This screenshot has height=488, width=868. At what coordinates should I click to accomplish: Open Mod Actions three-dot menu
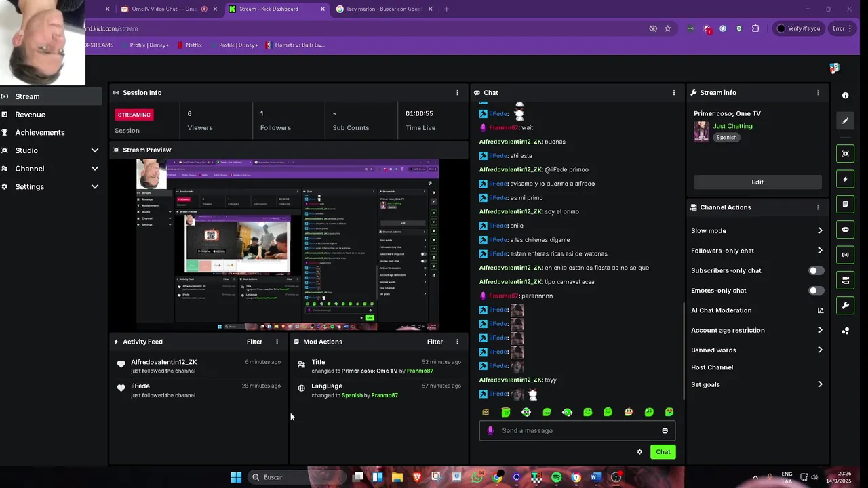[457, 342]
